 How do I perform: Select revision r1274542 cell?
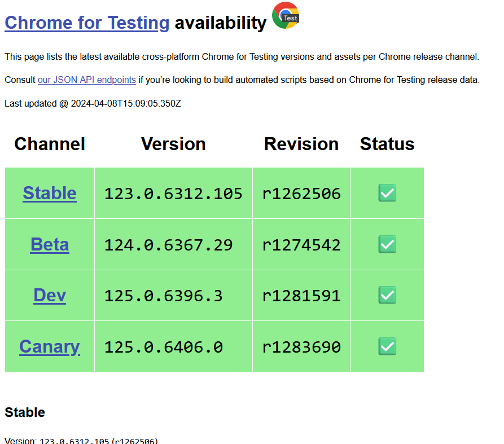click(301, 245)
